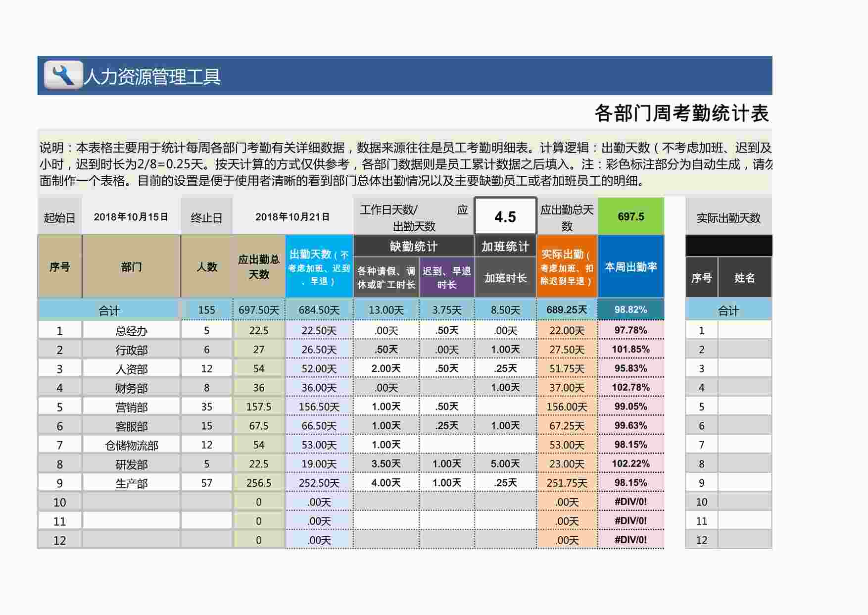Select the start date cell 2018年10月15日
This screenshot has width=868, height=615.
coord(131,217)
